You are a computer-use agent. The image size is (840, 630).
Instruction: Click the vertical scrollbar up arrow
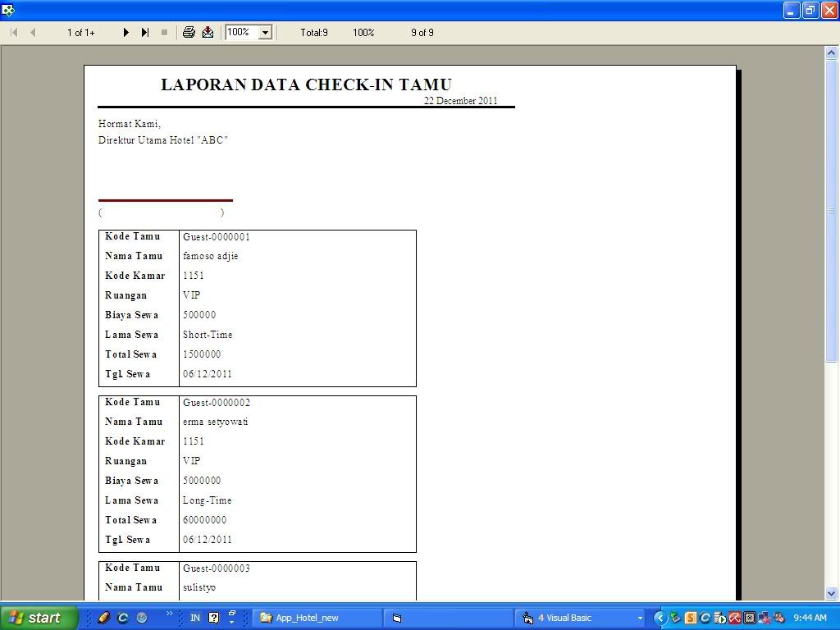point(832,52)
